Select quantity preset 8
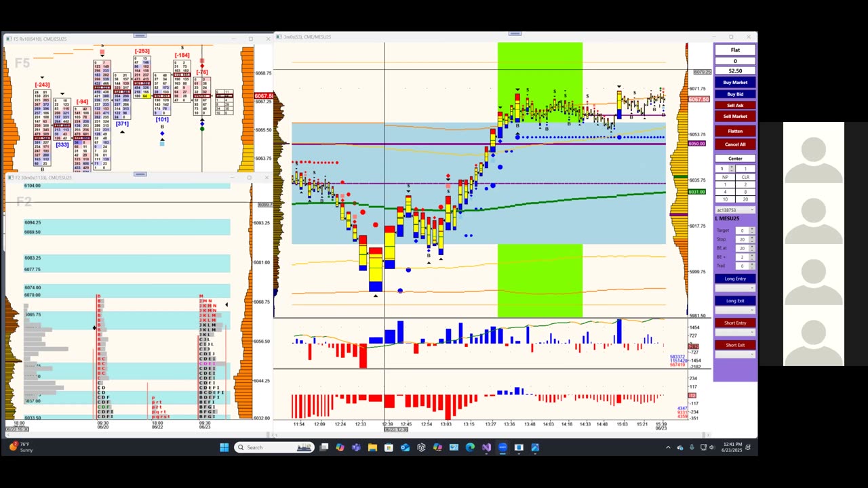 (745, 192)
